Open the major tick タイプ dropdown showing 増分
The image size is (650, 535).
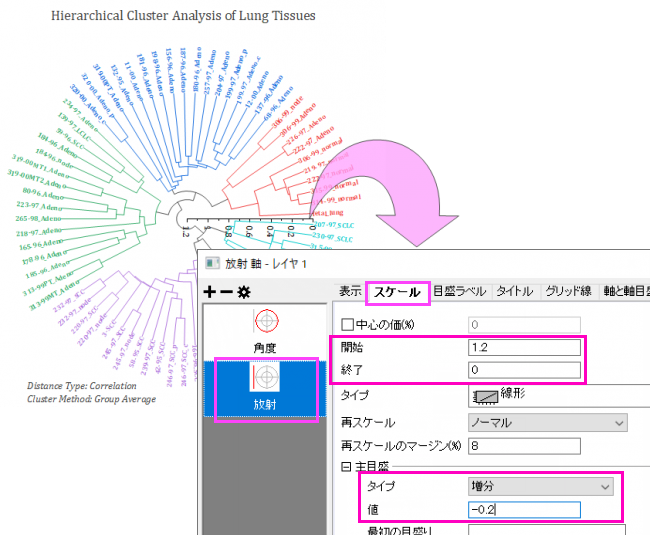pos(541,486)
